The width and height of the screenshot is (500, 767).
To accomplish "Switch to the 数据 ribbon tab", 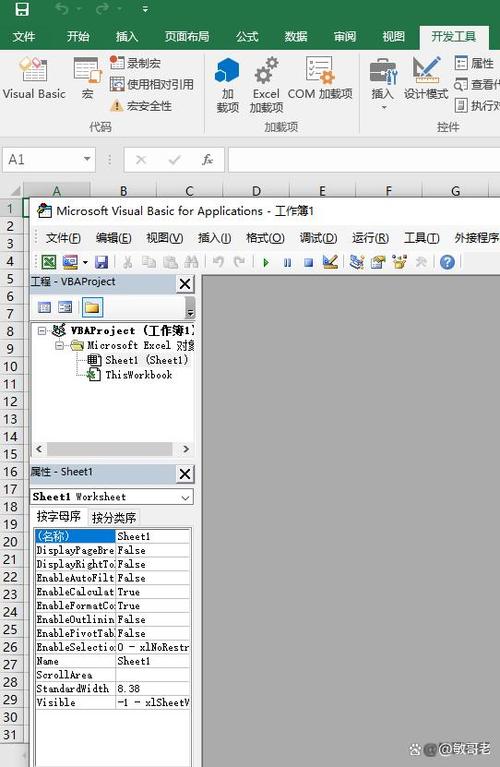I will (x=296, y=37).
